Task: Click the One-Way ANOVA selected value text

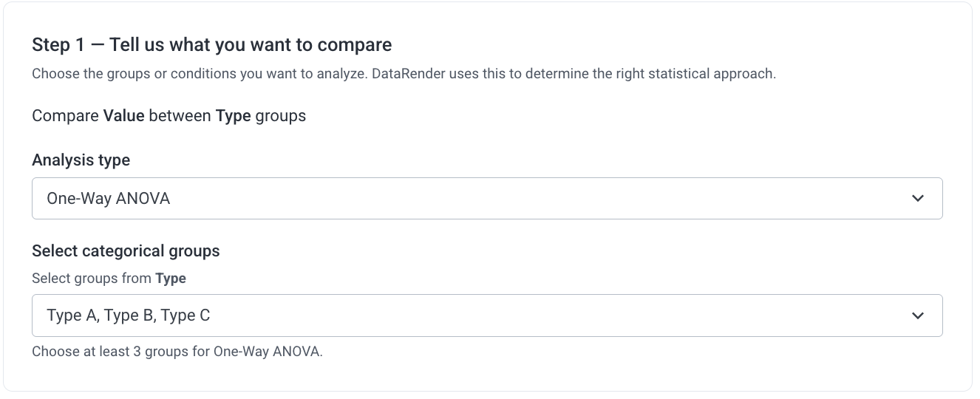Action: tap(109, 198)
